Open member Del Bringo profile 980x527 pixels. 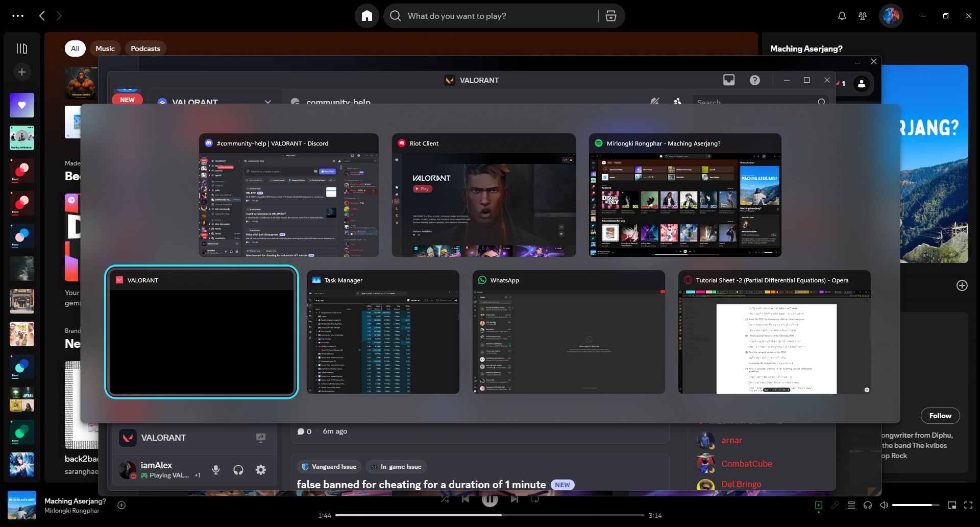coord(741,484)
